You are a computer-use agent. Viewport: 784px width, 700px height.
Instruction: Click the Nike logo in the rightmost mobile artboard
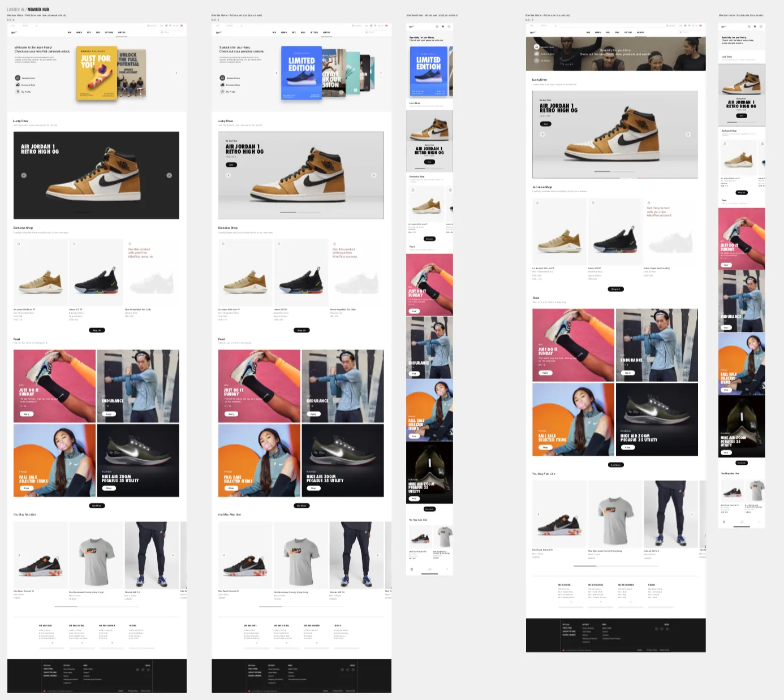pos(725,27)
